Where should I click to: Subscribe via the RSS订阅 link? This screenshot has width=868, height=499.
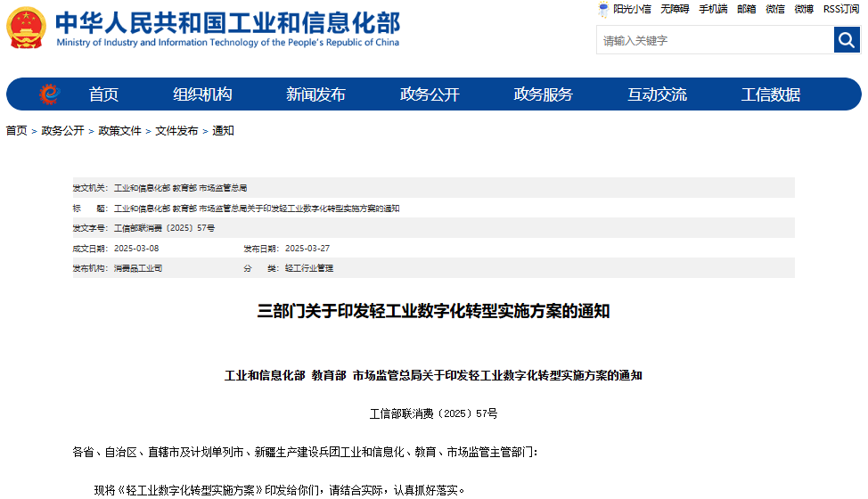tap(840, 9)
